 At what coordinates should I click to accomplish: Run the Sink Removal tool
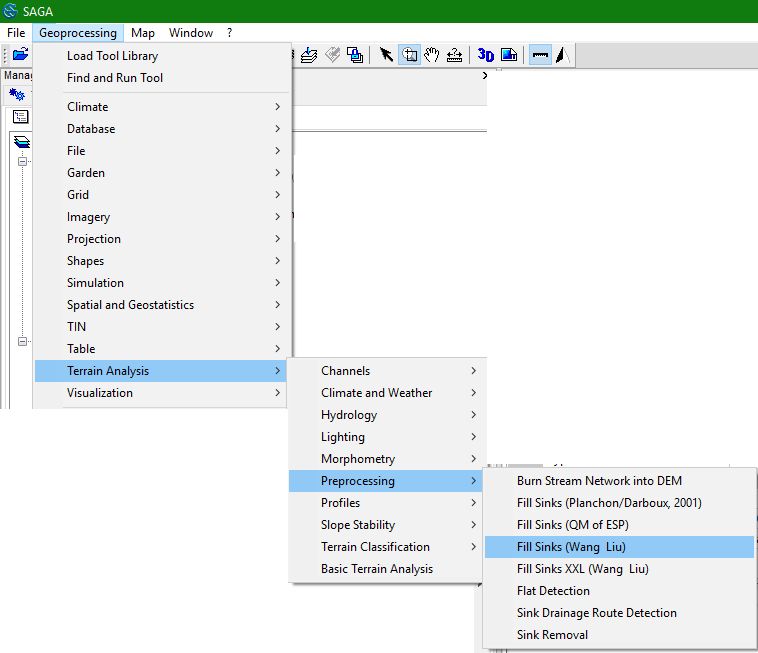click(619, 635)
